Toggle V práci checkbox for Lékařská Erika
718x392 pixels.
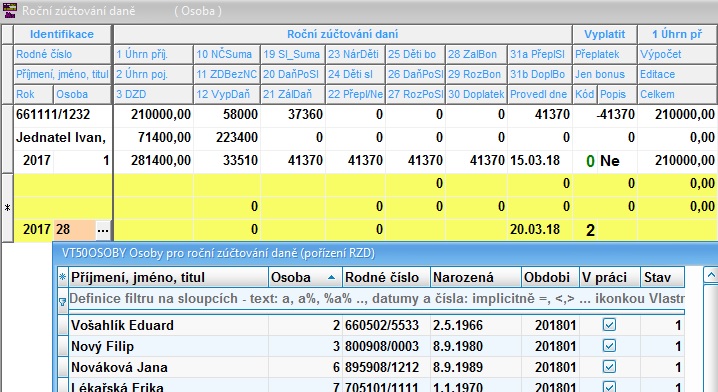click(609, 387)
